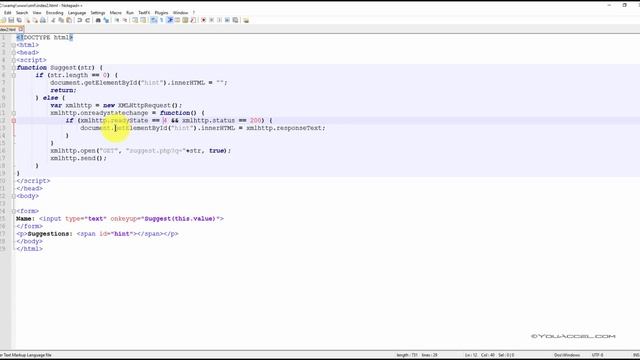The height and width of the screenshot is (360, 640).
Task: Click the Stop Recording macro icon
Action: coord(211,20)
